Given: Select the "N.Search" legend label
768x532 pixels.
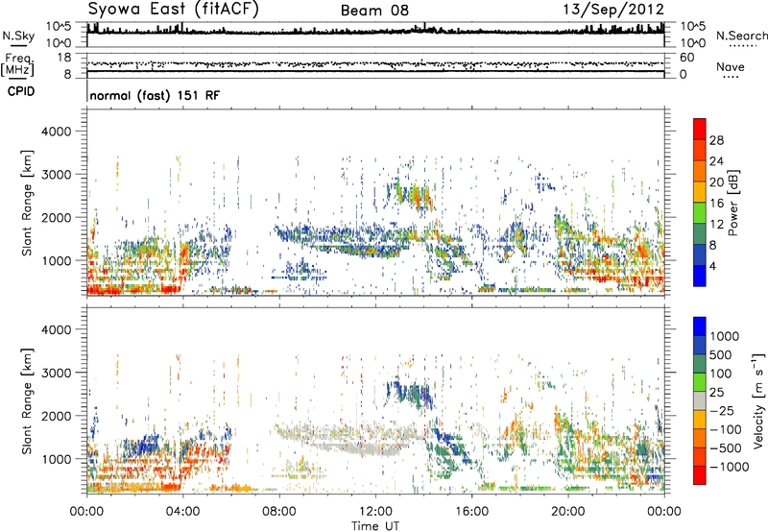Looking at the screenshot, I should (x=741, y=36).
